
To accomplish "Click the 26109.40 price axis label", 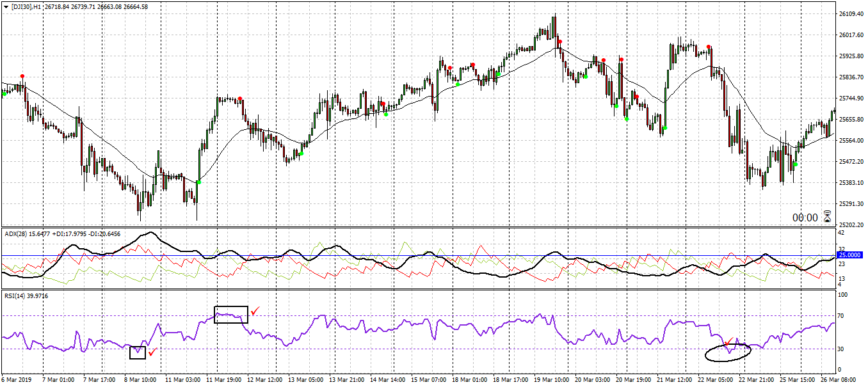I will point(851,13).
